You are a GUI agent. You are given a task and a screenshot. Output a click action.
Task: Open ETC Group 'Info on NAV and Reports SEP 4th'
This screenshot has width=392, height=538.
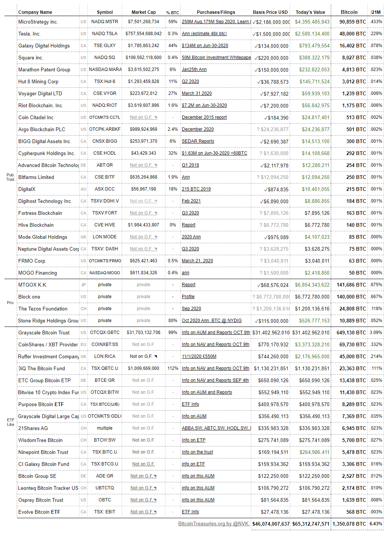[x=215, y=380]
